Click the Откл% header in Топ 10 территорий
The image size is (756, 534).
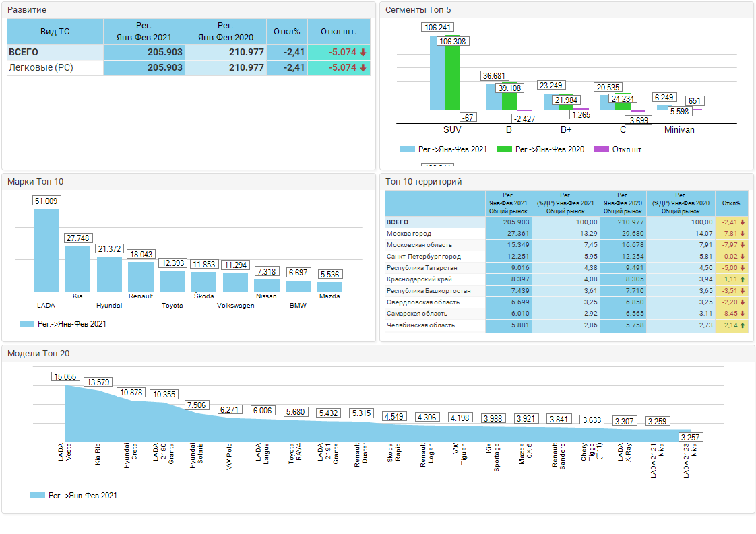730,203
